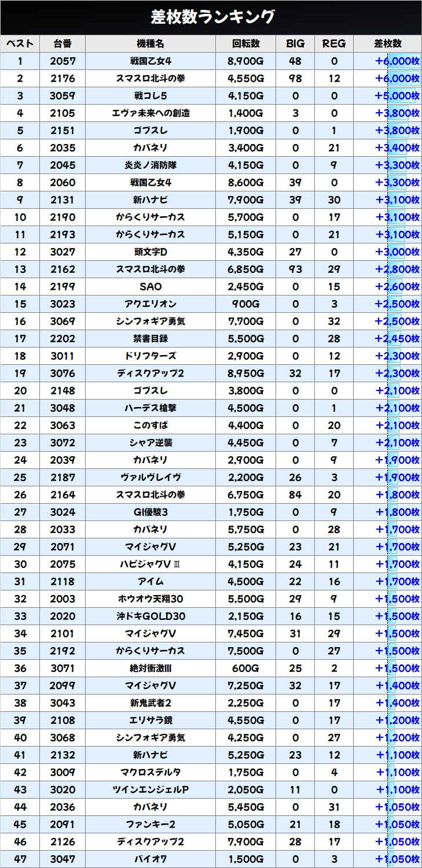This screenshot has height=868, width=422.
Task: Click the 沖ドキGOLD30 machine name
Action: click(x=151, y=616)
